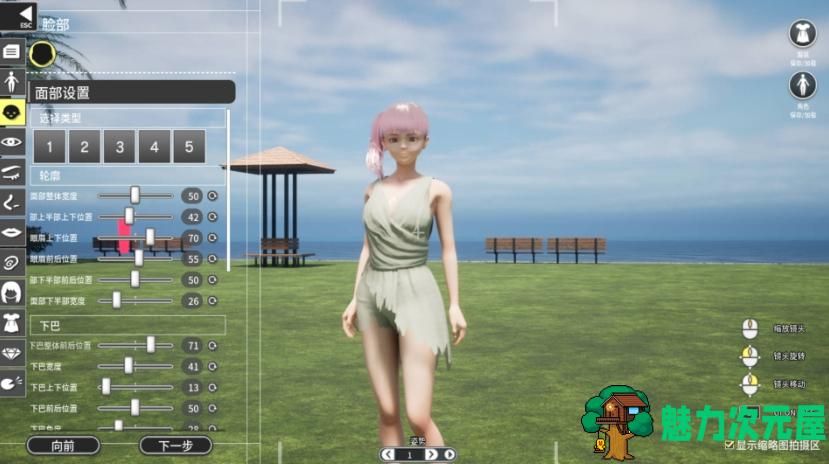829x464 pixels.
Task: Reset the slider with value 70
Action: [x=213, y=238]
